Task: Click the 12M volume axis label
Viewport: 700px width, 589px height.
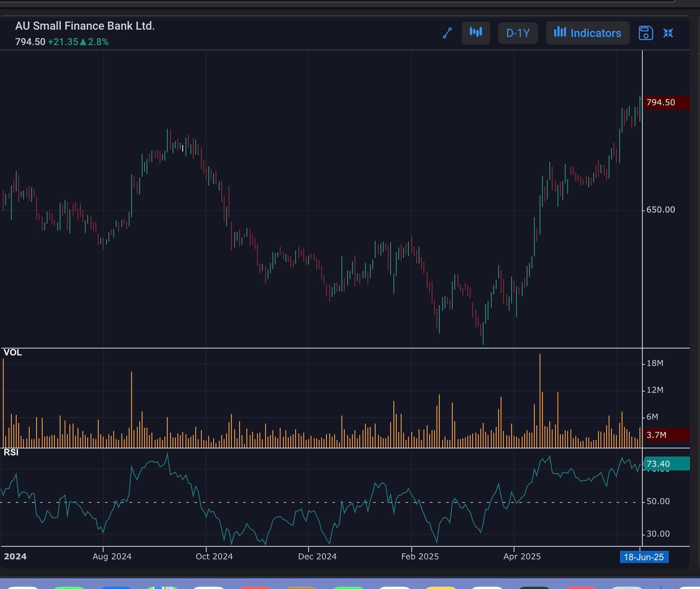Action: click(655, 390)
